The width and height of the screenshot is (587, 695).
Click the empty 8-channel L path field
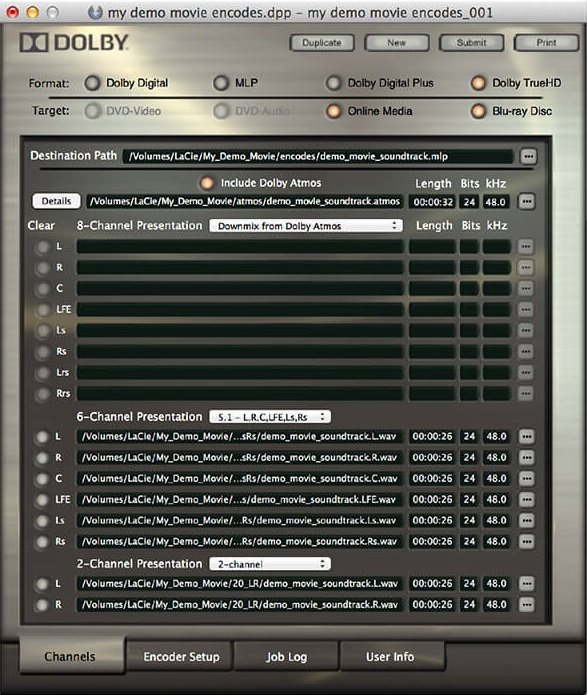(x=240, y=246)
